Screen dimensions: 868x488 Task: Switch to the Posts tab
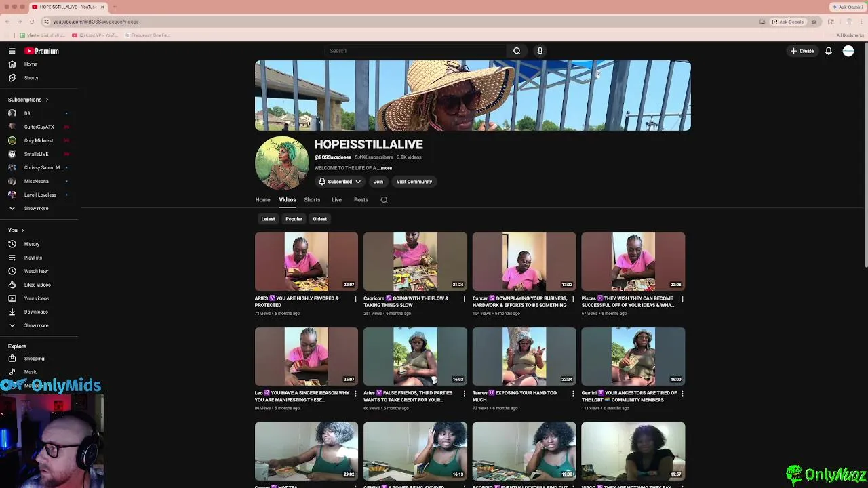[x=361, y=200]
